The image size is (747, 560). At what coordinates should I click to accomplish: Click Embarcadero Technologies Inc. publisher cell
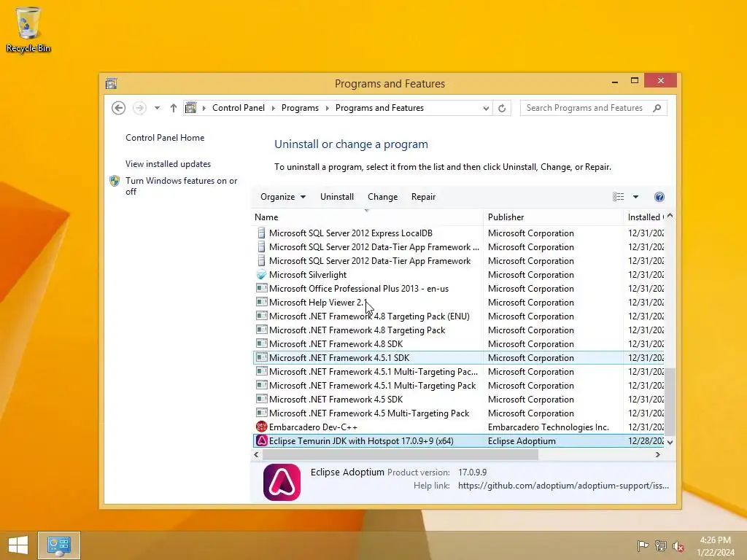549,427
